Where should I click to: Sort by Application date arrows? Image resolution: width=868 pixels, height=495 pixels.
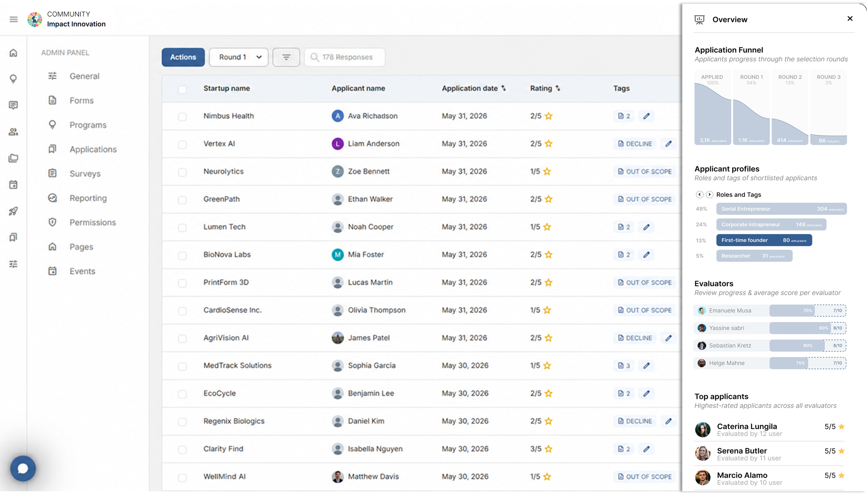click(503, 88)
